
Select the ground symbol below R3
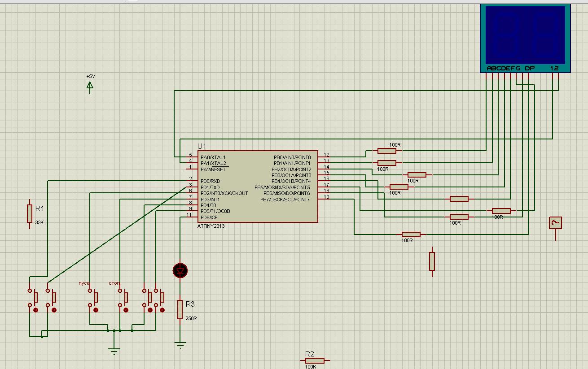click(180, 344)
